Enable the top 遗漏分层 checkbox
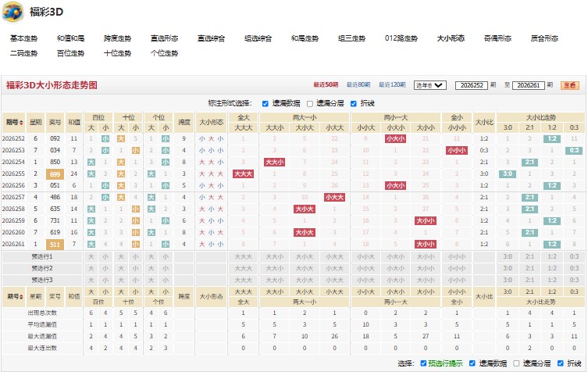This screenshot has width=588, height=372. pos(310,104)
